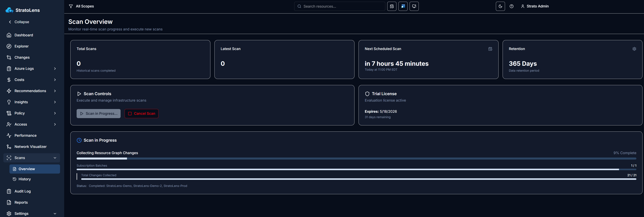Click the StratoLens cloud logo
644x217 pixels.
tap(9, 10)
